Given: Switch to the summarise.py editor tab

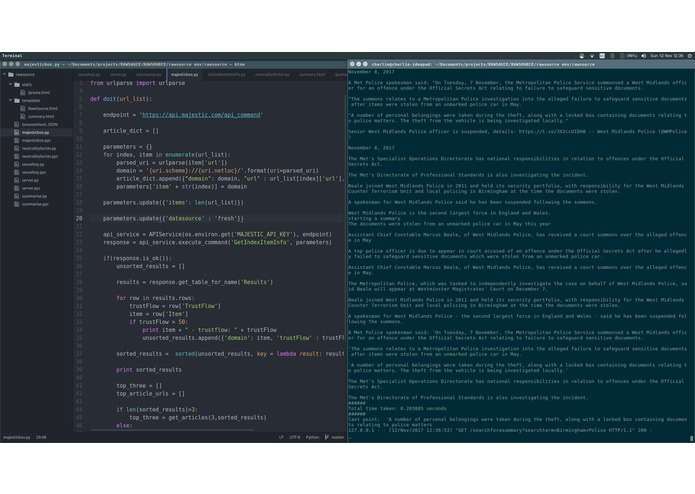Looking at the screenshot, I should 148,74.
